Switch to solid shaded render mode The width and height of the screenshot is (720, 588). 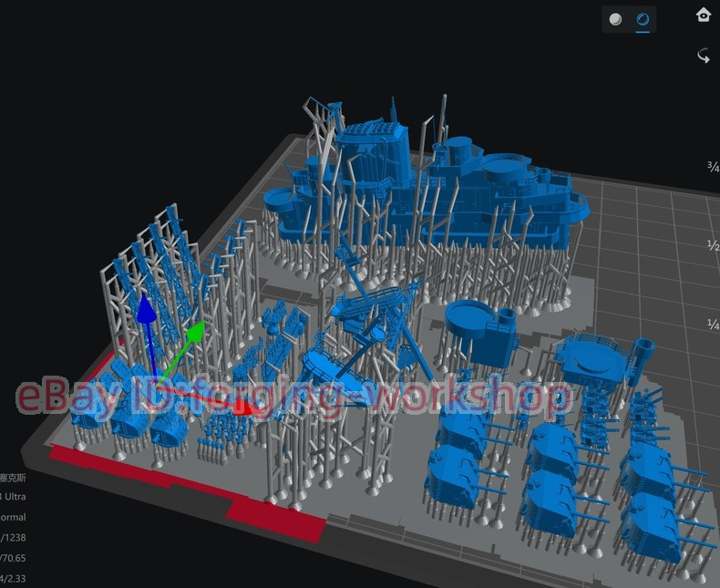coord(615,19)
